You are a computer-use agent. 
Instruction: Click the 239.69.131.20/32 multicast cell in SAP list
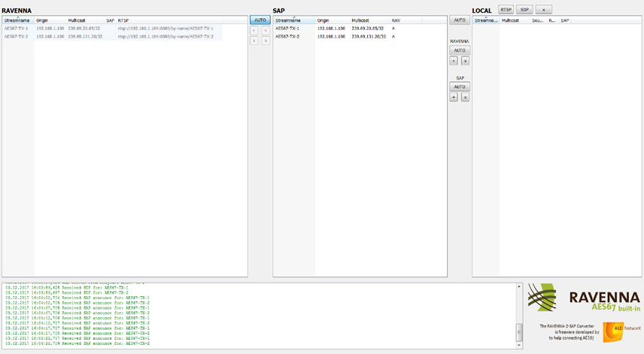(369, 37)
